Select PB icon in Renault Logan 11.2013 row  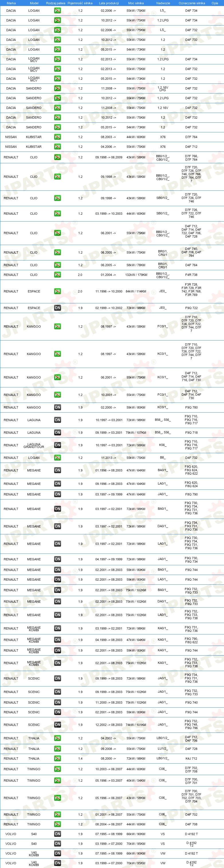tap(57, 457)
